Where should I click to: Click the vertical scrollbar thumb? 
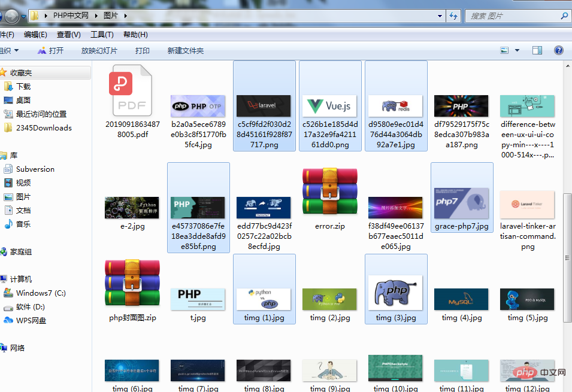tap(567, 258)
